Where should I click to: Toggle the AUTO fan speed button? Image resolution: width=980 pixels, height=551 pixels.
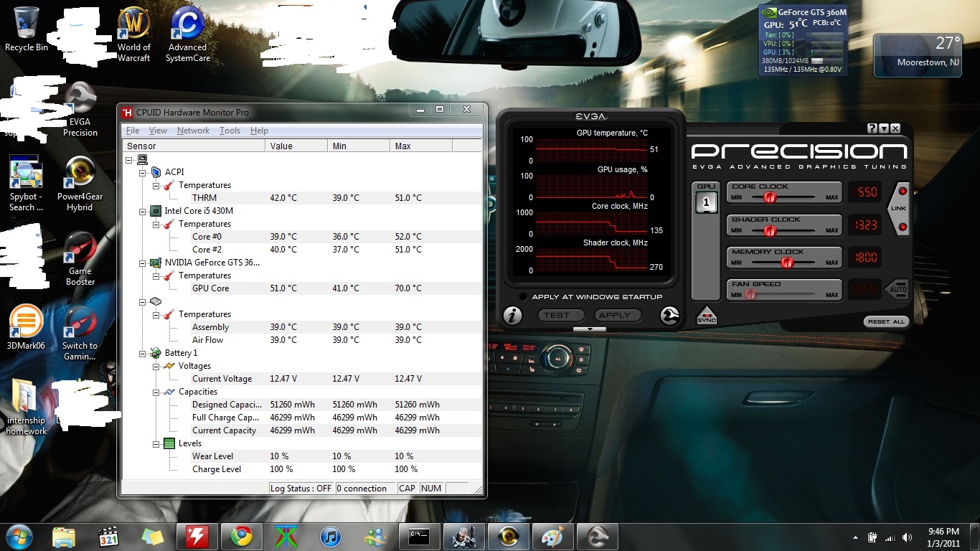click(897, 290)
